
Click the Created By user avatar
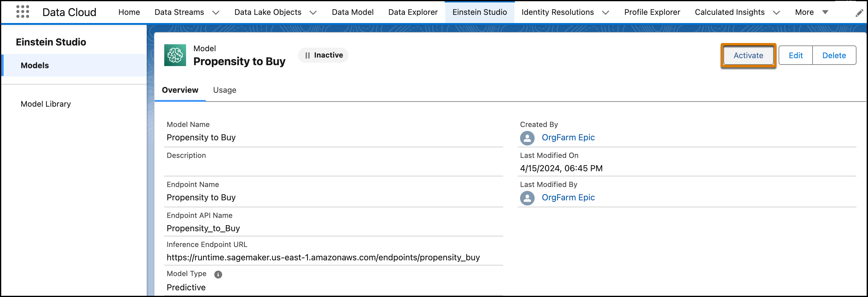click(x=527, y=138)
